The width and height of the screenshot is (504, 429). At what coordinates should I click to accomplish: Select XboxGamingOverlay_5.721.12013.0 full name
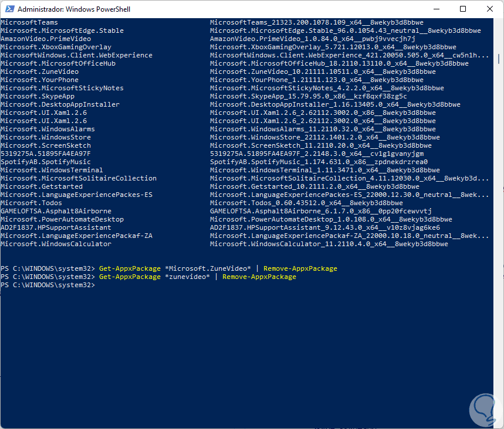(x=333, y=47)
